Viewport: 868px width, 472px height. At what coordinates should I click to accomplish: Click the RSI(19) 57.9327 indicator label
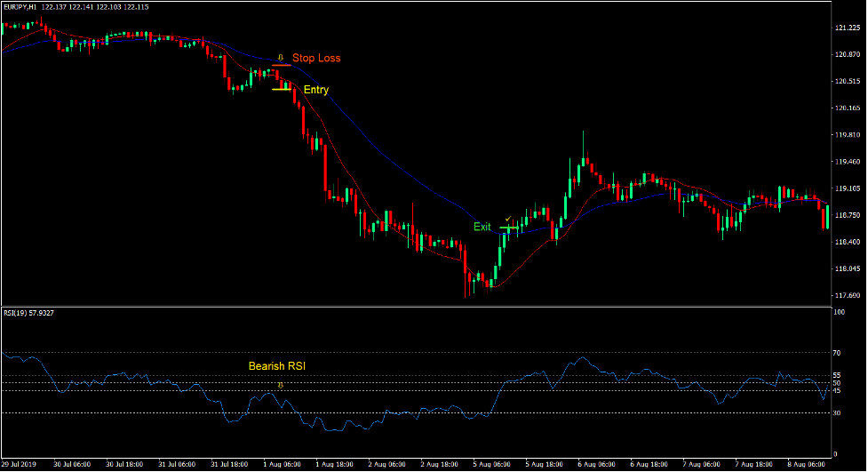(28, 313)
